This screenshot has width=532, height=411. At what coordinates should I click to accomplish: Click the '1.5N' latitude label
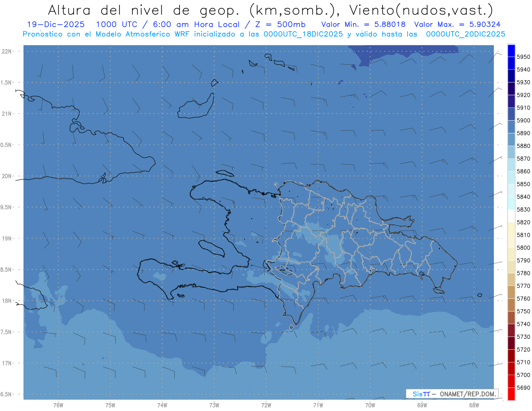point(7,82)
